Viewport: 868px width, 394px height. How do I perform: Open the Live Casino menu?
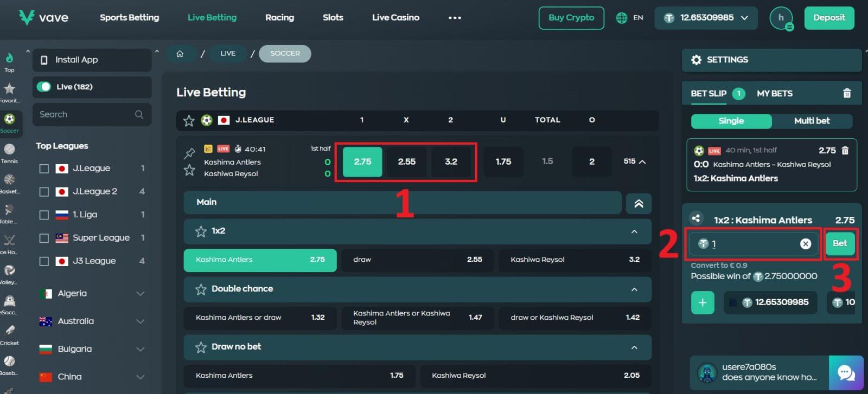click(395, 17)
